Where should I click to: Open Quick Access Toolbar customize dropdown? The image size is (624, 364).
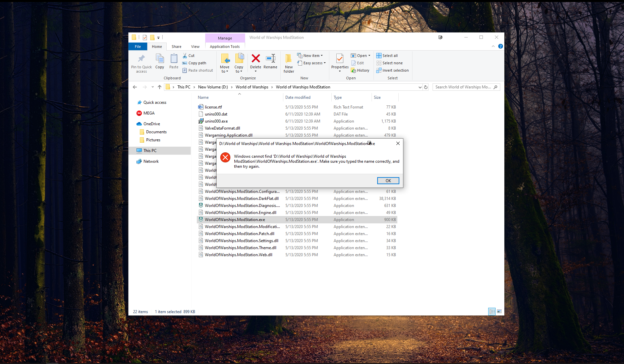click(158, 38)
